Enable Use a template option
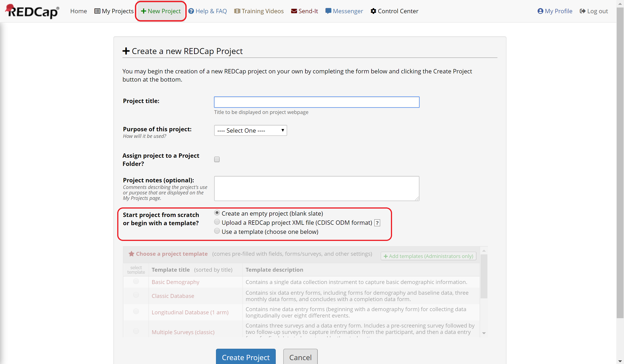The width and height of the screenshot is (624, 364). [217, 231]
